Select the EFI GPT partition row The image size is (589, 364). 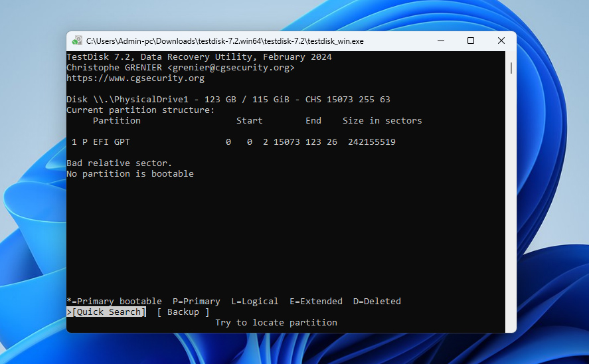pos(234,142)
